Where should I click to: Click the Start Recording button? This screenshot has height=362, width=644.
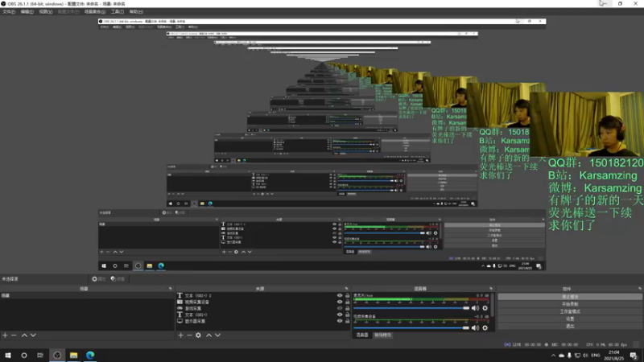point(570,304)
